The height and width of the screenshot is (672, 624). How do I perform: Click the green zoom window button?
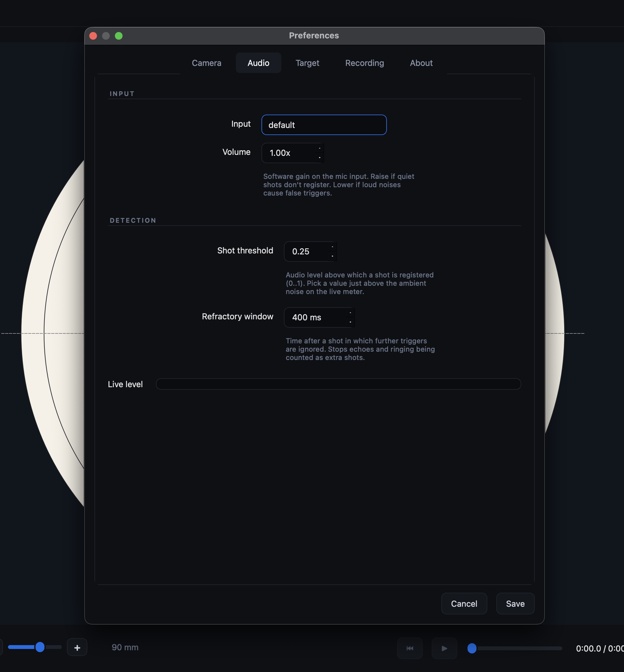118,36
